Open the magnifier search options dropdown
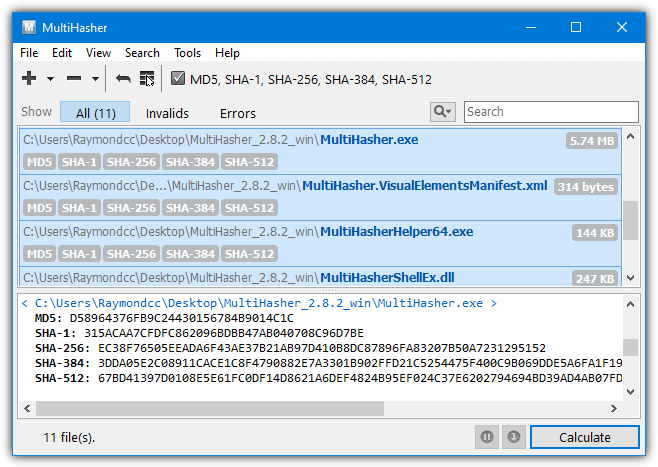 [x=443, y=112]
